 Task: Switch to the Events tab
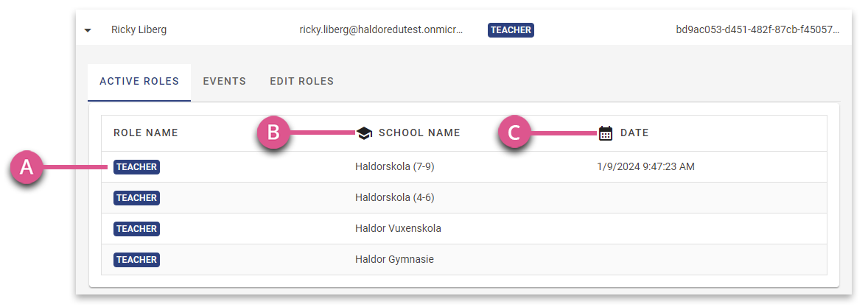point(224,81)
